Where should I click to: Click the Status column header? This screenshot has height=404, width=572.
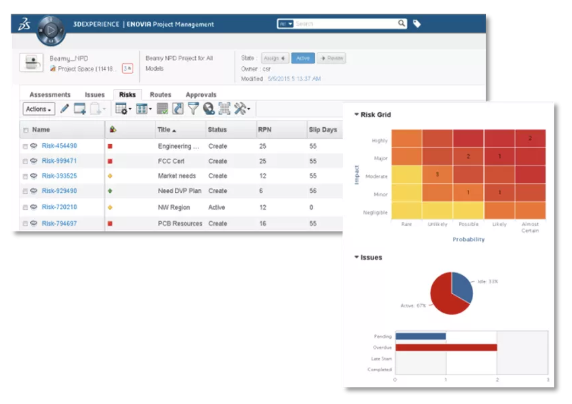[x=217, y=130]
